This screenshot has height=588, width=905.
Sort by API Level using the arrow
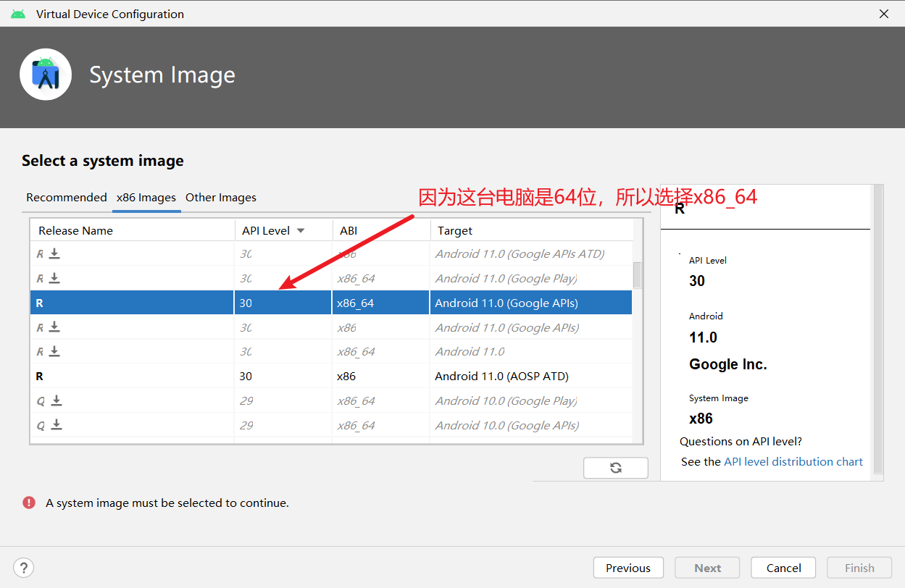click(301, 230)
